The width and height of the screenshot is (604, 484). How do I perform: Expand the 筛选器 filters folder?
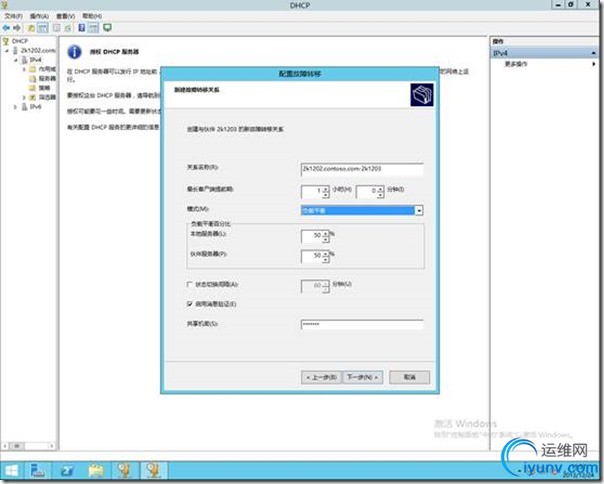point(24,97)
